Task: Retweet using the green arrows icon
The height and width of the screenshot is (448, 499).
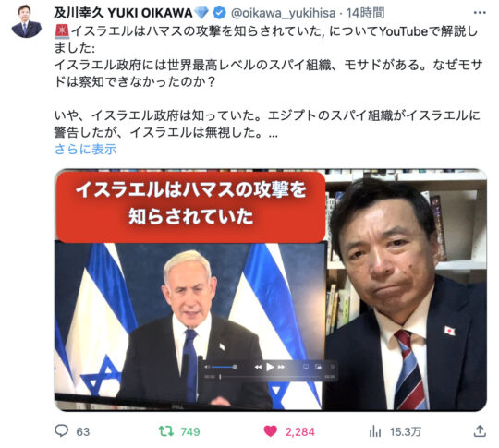Action: pyautogui.click(x=166, y=431)
